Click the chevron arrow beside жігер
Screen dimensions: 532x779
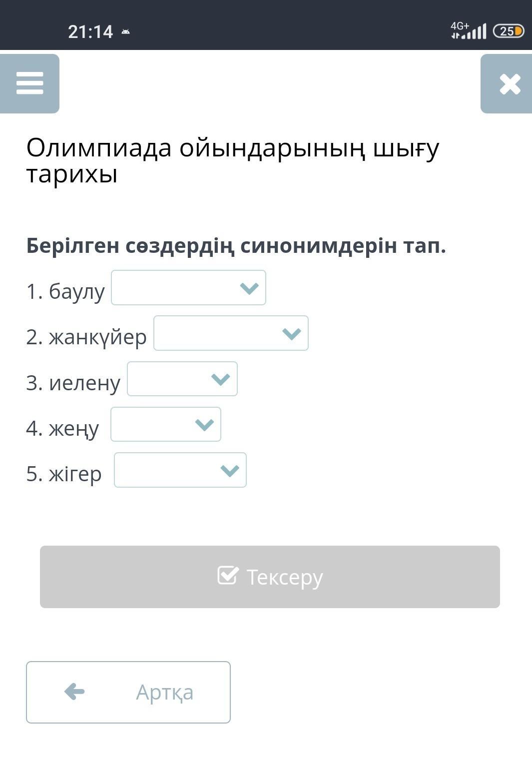coord(230,471)
